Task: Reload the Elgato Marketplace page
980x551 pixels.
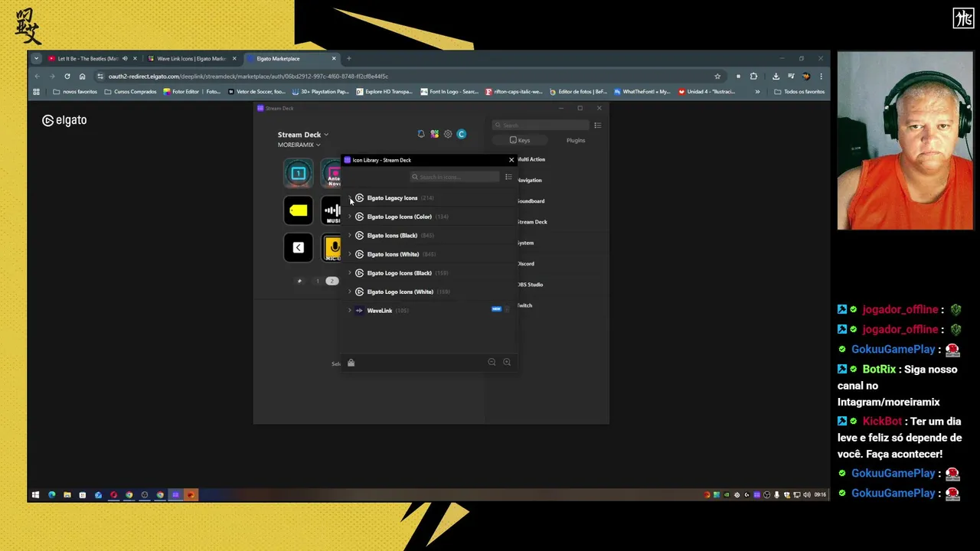Action: point(67,77)
